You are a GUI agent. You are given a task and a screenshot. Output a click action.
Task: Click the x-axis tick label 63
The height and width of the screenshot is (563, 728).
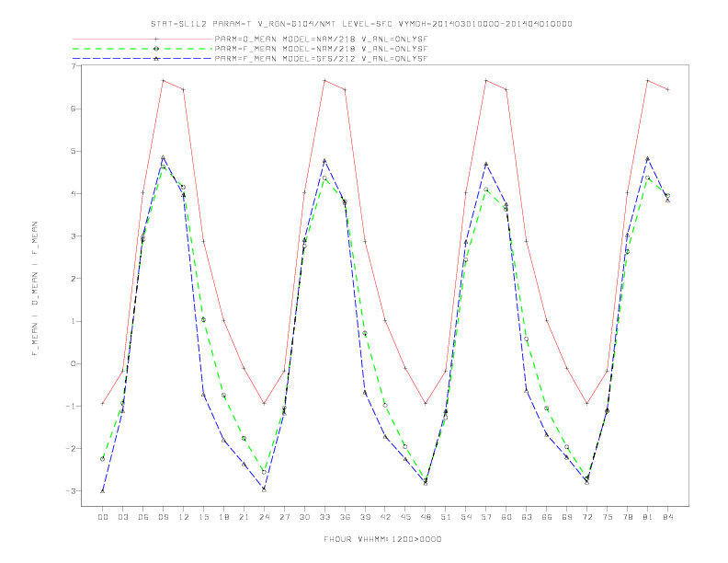(x=527, y=517)
